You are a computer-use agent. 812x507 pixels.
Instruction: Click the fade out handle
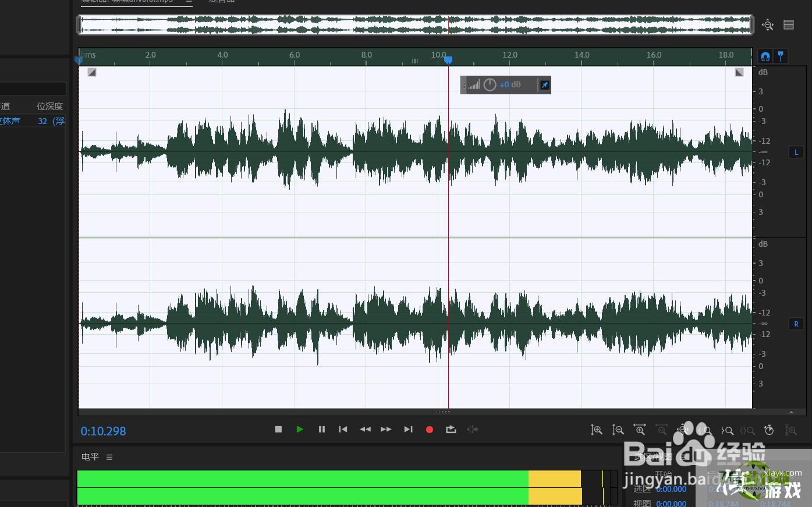pyautogui.click(x=739, y=72)
